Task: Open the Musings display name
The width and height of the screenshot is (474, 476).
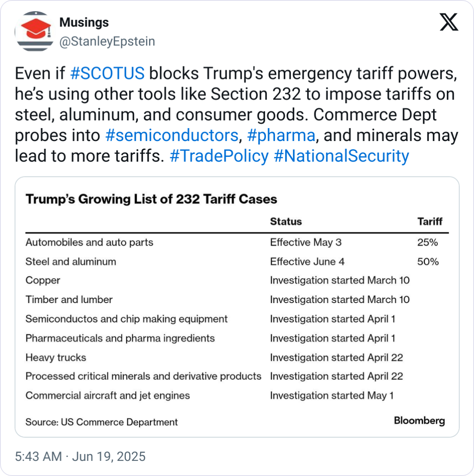Action: [x=84, y=22]
